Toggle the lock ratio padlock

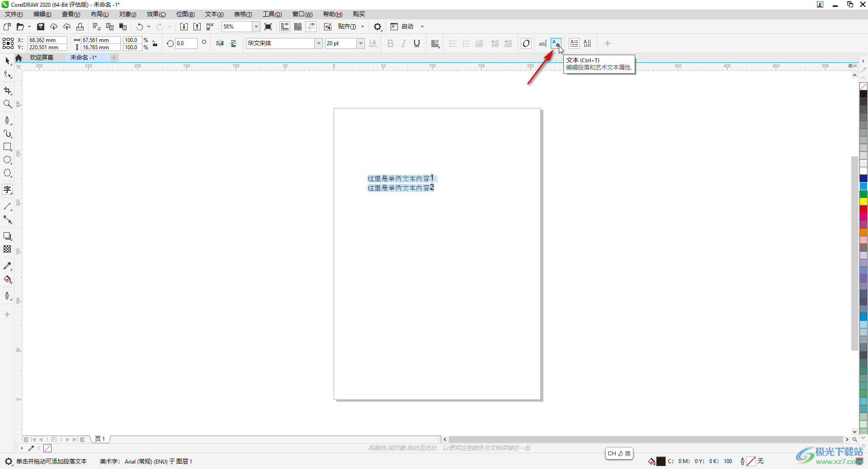coord(155,43)
